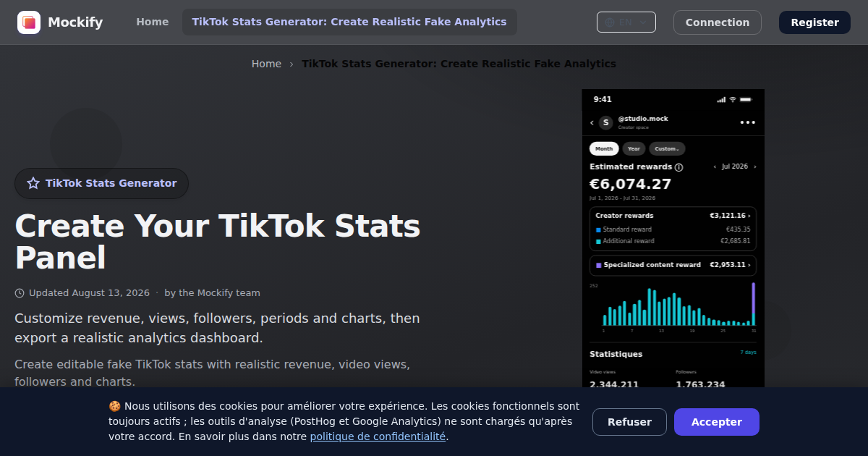The height and width of the screenshot is (456, 868).
Task: Click the by the Mockify team byline
Action: [212, 293]
